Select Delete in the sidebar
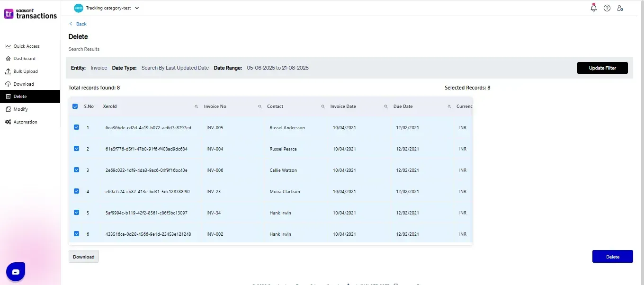The height and width of the screenshot is (285, 644). point(30,97)
